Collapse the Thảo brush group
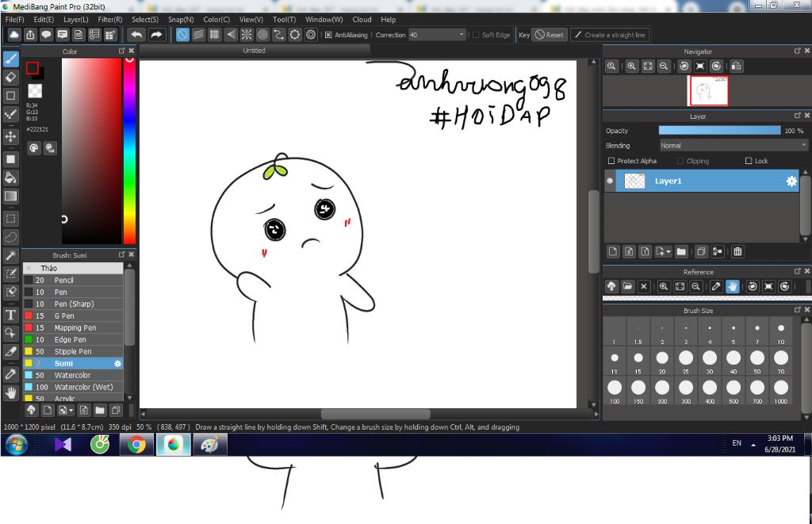This screenshot has height=524, width=812. 29,268
